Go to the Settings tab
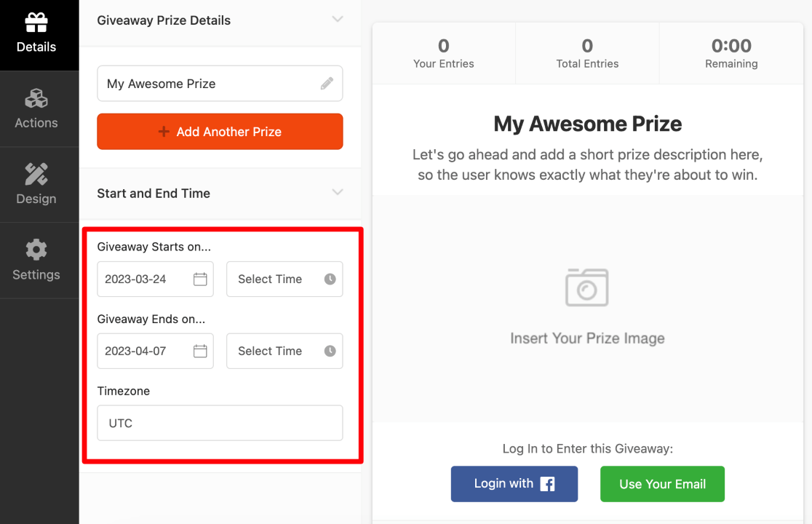This screenshot has height=524, width=812. coord(36,261)
